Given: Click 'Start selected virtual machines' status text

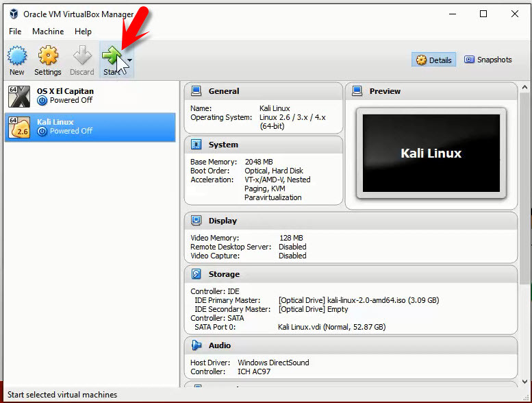Looking at the screenshot, I should click(x=62, y=395).
